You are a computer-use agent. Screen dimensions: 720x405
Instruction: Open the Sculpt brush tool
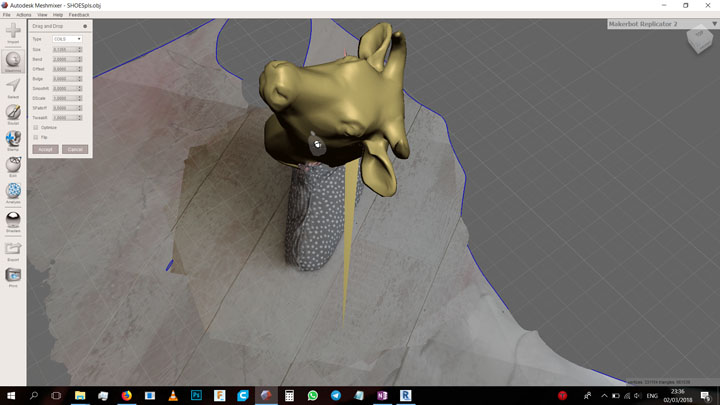pos(13,112)
